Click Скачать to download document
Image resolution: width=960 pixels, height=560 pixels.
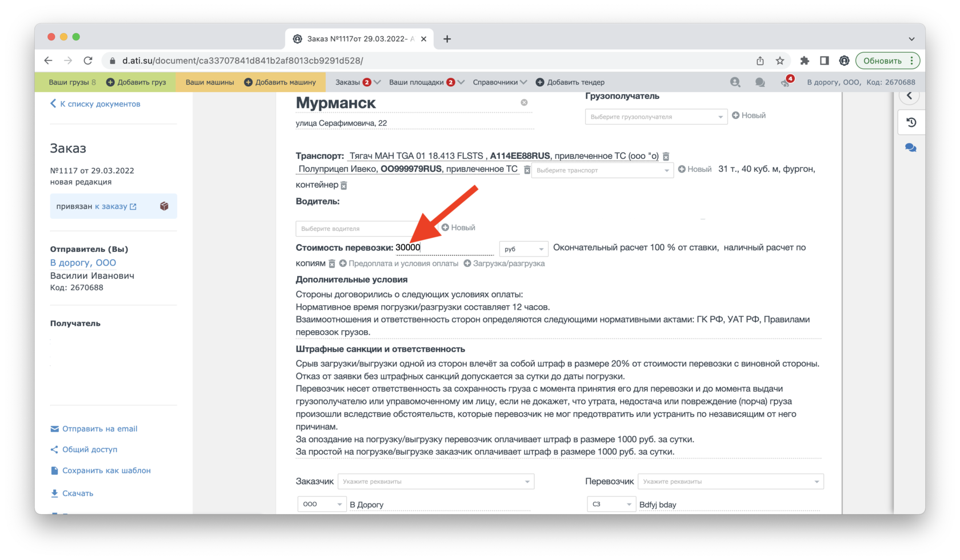click(71, 493)
